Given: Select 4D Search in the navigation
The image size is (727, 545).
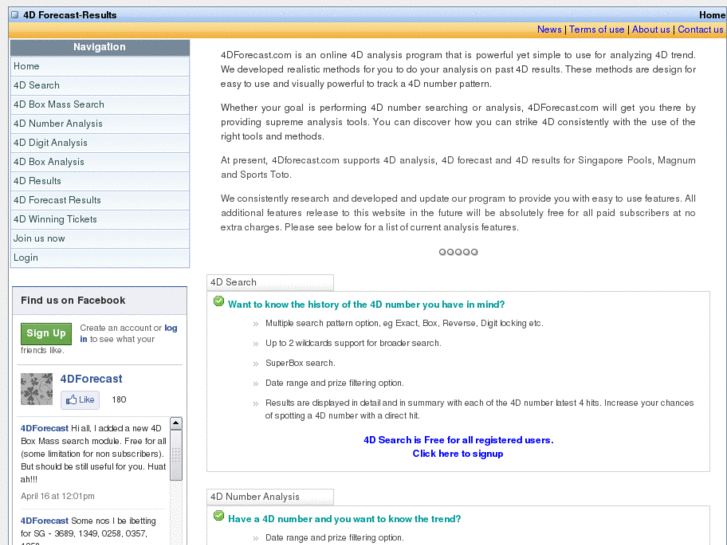Looking at the screenshot, I should pos(37,85).
